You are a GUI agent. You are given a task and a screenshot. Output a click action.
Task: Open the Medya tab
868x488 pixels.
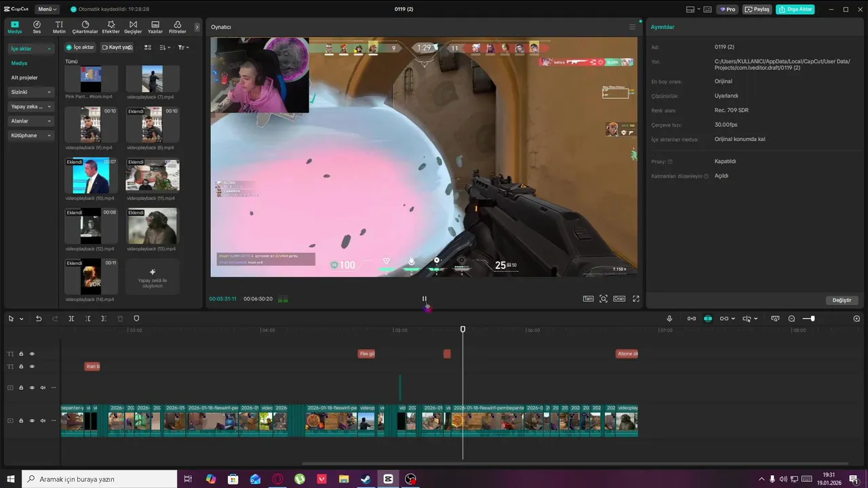click(14, 27)
